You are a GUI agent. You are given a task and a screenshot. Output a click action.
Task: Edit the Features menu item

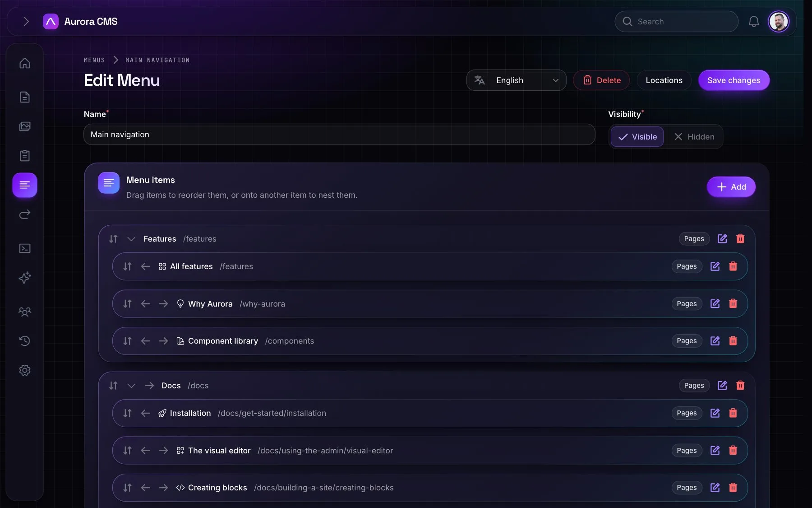(x=722, y=239)
